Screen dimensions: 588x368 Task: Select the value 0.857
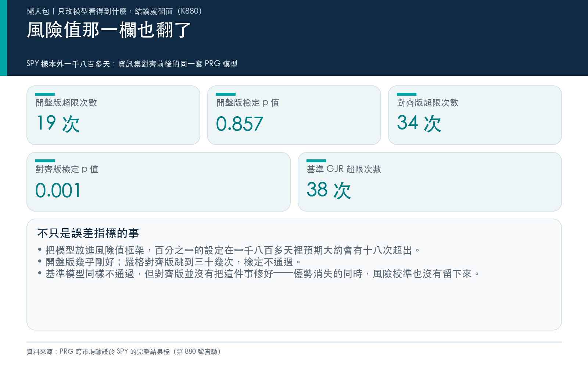(x=240, y=124)
